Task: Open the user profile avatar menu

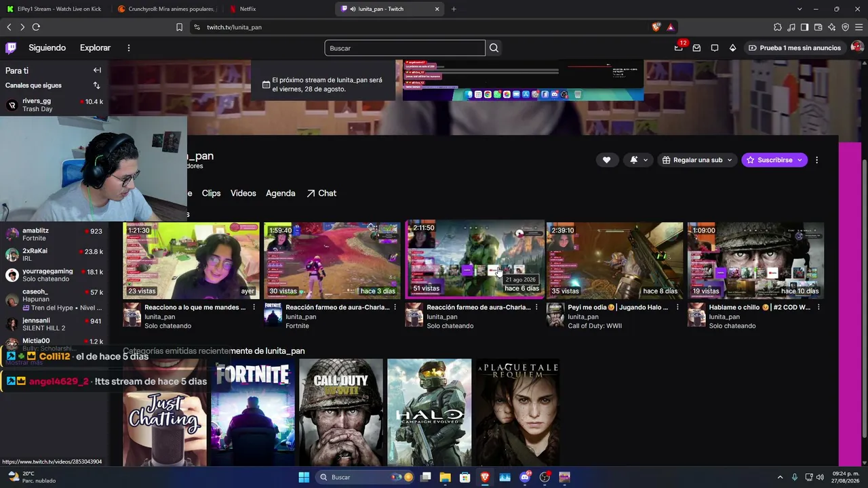Action: 857,47
